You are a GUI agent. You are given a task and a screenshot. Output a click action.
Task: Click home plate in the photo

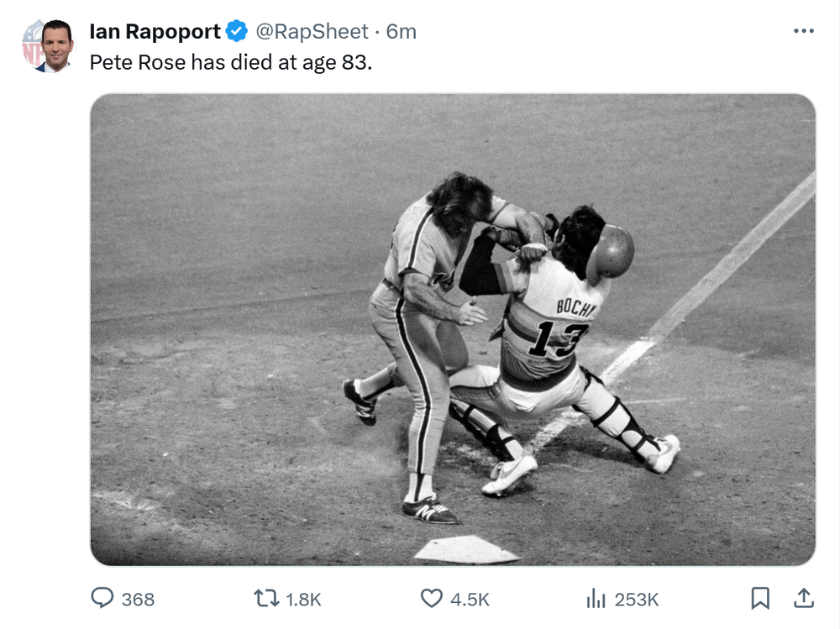pyautogui.click(x=465, y=549)
